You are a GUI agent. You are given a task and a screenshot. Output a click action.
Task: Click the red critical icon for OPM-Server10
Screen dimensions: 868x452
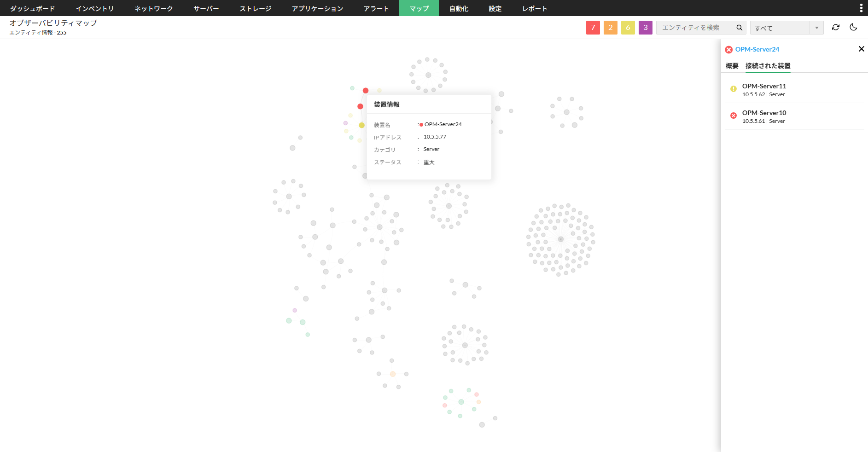(x=734, y=116)
